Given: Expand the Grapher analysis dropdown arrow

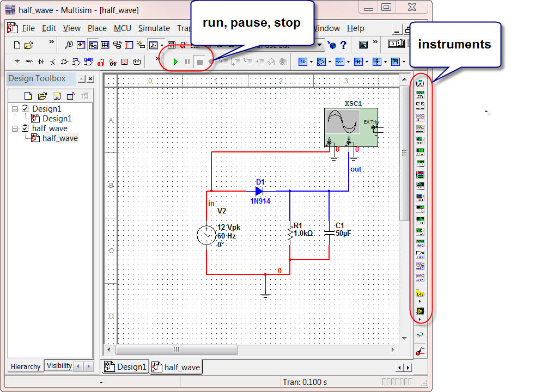Looking at the screenshot, I should click(162, 45).
